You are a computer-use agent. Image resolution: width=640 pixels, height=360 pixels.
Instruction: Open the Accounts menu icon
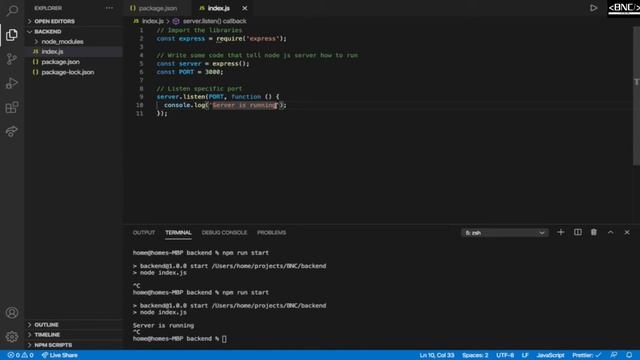coord(12,313)
